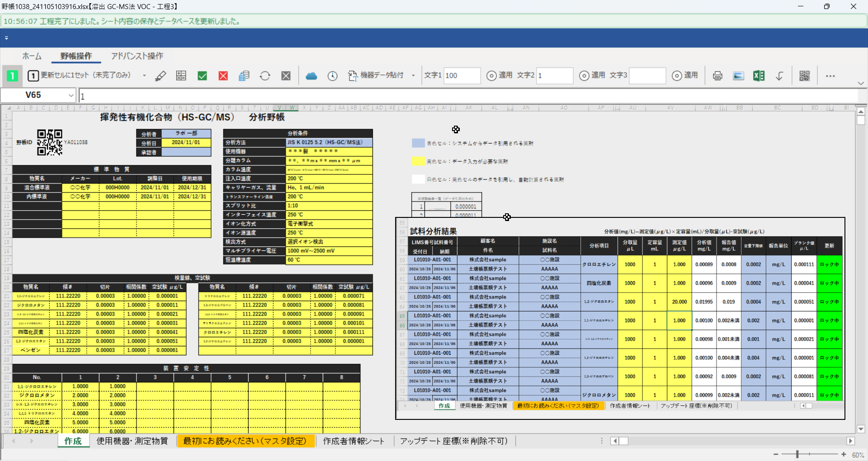This screenshot has width=868, height=461.
Task: Click the curved return arrow icon
Action: pyautogui.click(x=780, y=75)
